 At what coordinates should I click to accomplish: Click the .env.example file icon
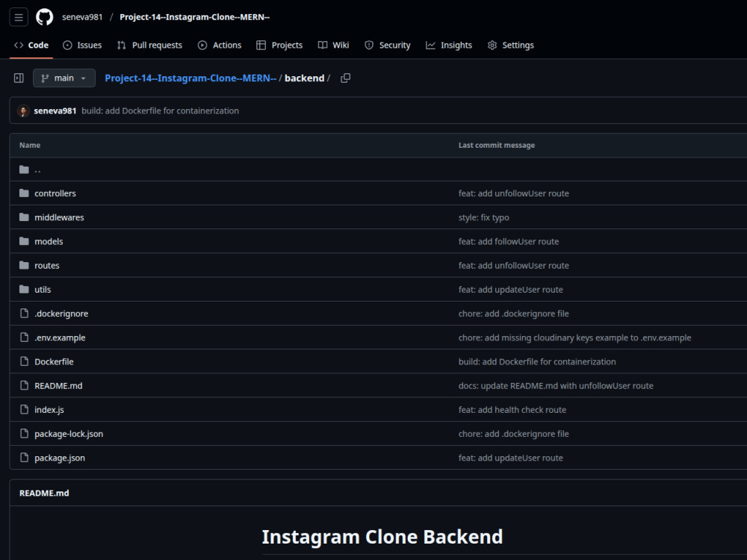point(25,337)
